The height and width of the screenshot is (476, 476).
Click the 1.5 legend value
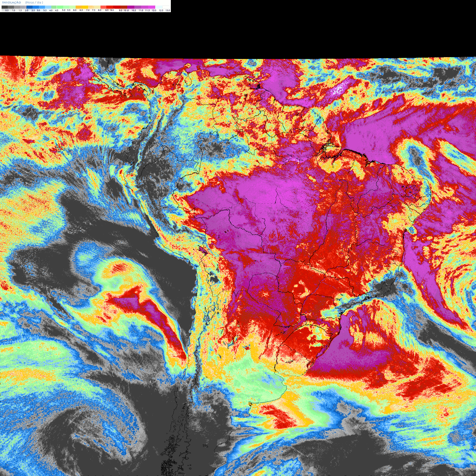click(20, 10)
